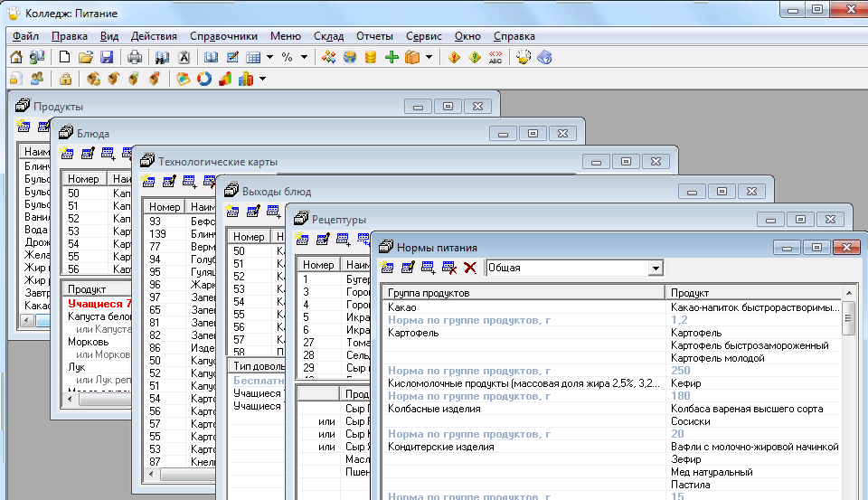The width and height of the screenshot is (868, 500).
Task: Open the Склад menu
Action: tap(328, 36)
